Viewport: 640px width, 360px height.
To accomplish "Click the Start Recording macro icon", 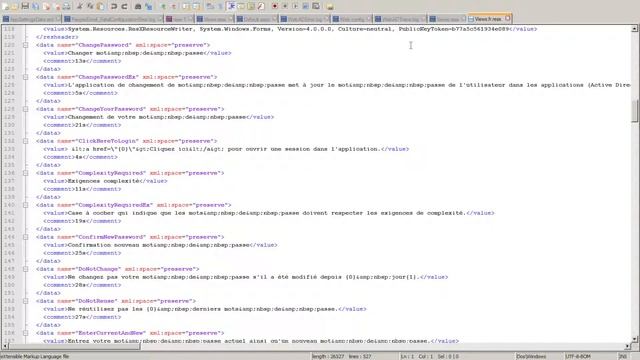I will click(x=275, y=7).
